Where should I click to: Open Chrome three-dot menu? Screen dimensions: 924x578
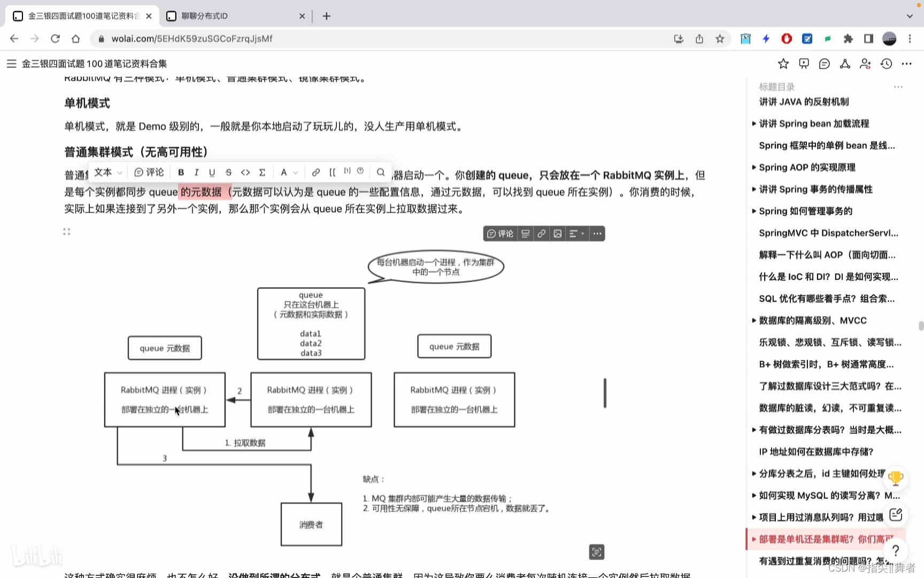click(x=910, y=39)
